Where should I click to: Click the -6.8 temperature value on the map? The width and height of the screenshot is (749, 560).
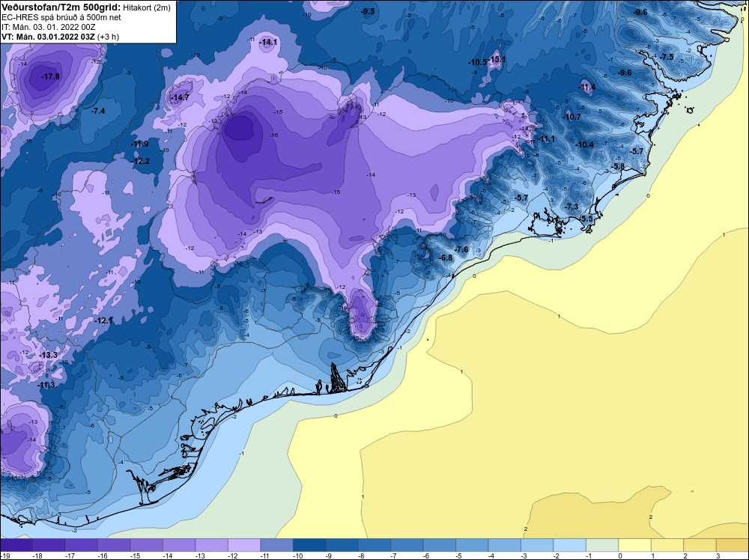point(446,258)
